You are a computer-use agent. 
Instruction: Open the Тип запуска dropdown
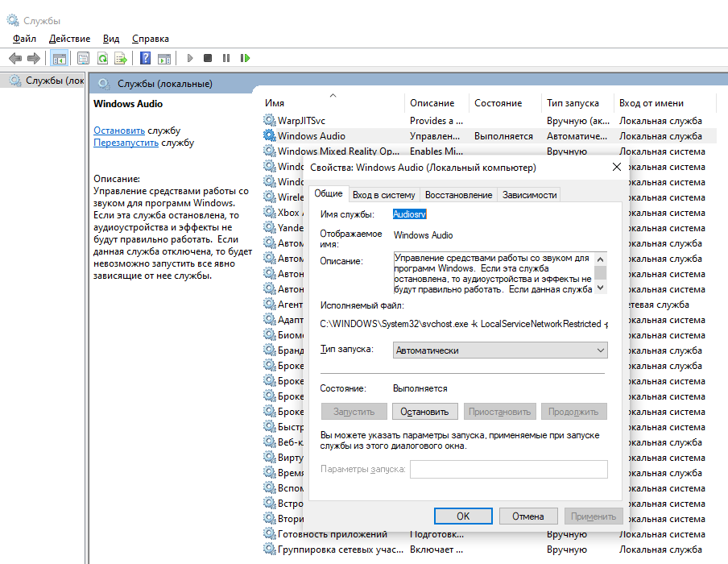pos(500,350)
